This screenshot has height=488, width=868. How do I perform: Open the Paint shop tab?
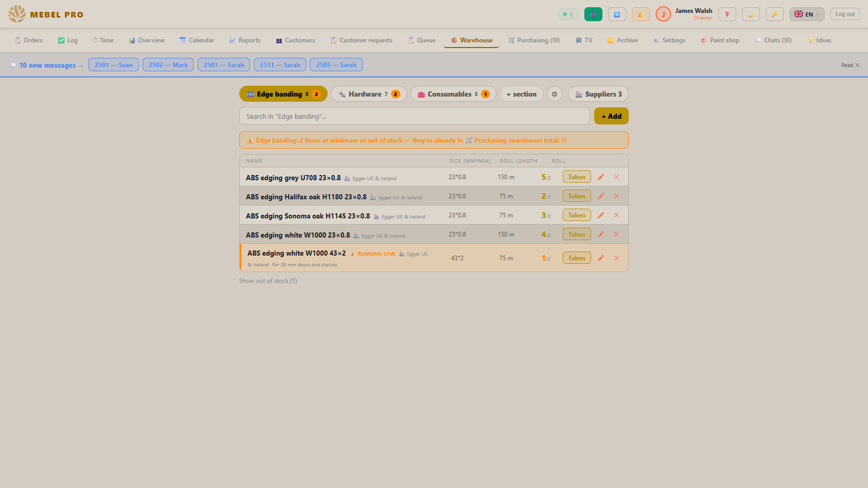coord(720,40)
